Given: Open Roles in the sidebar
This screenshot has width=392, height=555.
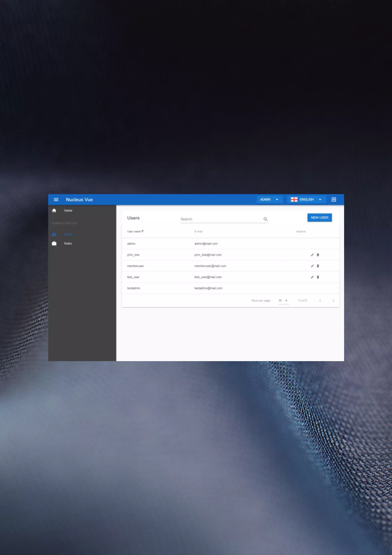Looking at the screenshot, I should pos(68,243).
